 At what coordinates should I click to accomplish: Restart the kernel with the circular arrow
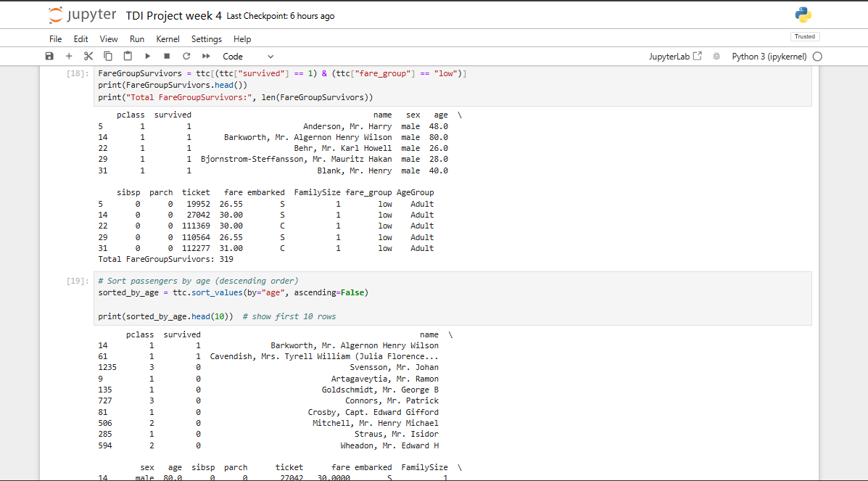pyautogui.click(x=186, y=56)
